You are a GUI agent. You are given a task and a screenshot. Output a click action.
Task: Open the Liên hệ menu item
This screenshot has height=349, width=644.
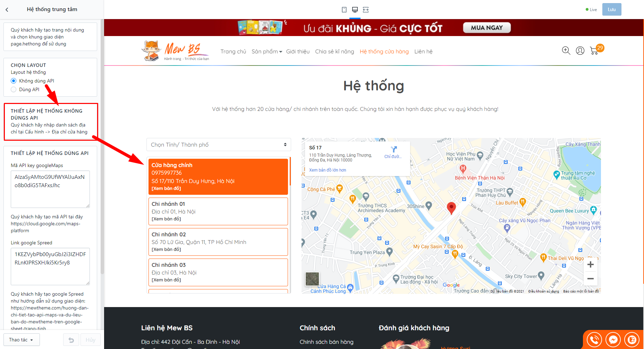click(423, 52)
